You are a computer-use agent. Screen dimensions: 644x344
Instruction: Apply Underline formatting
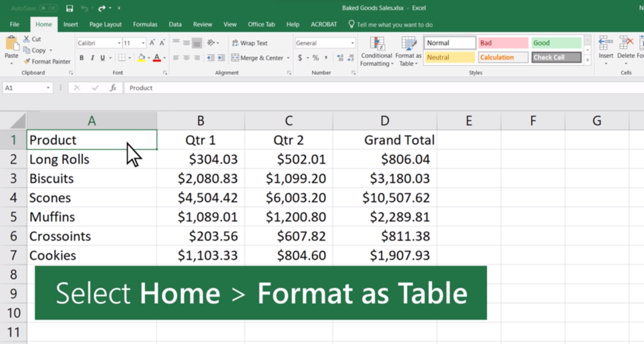point(103,58)
